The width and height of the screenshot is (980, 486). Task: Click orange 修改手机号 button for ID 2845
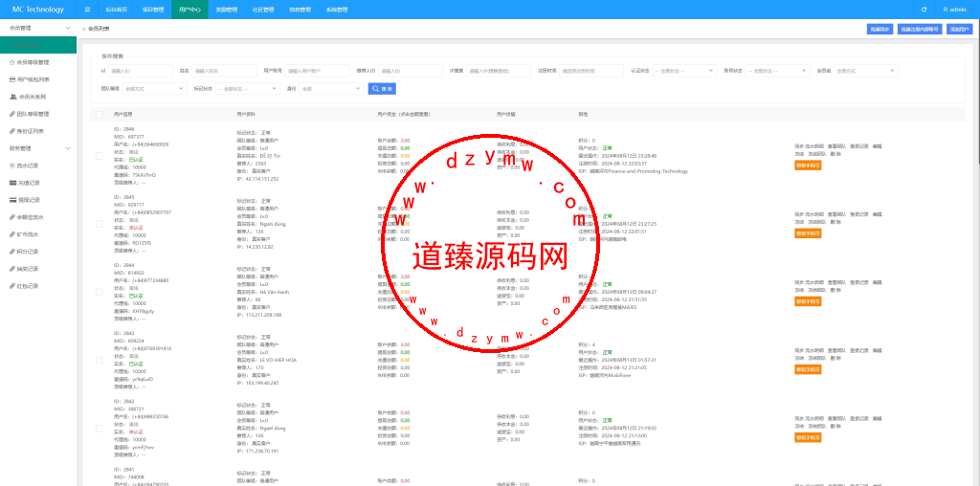click(x=808, y=233)
